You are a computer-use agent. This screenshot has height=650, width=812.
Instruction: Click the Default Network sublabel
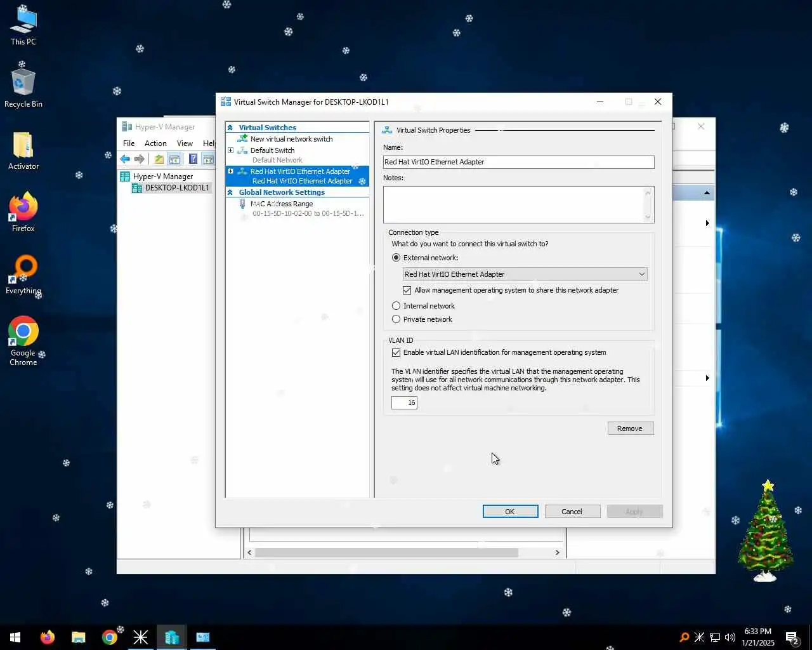pyautogui.click(x=277, y=160)
